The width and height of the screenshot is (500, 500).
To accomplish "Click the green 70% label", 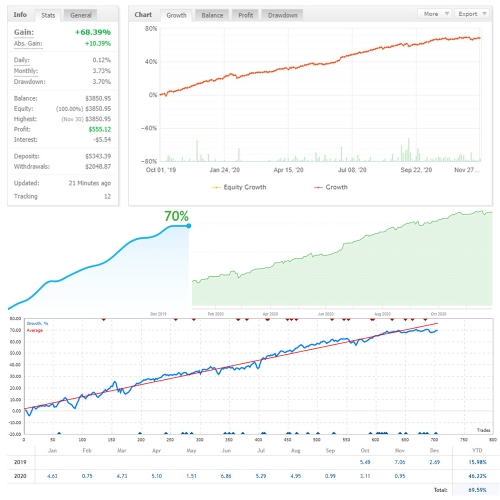I will pos(176,216).
